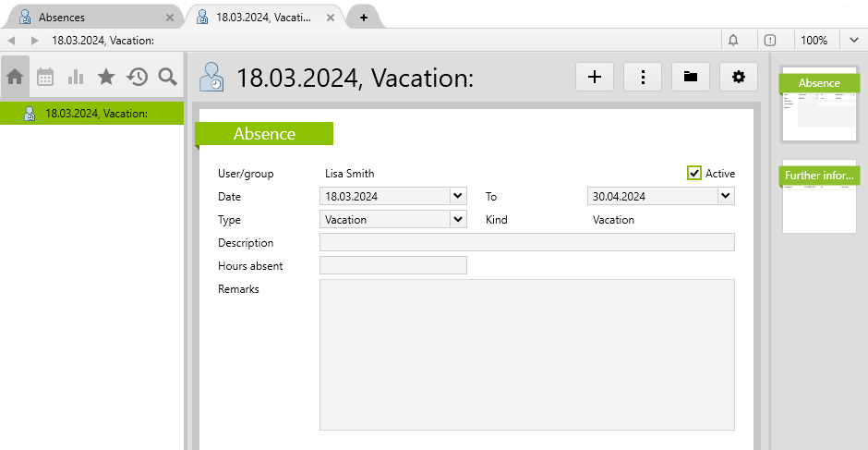Image resolution: width=868 pixels, height=450 pixels.
Task: Open a new tab with plus tab
Action: point(364,18)
